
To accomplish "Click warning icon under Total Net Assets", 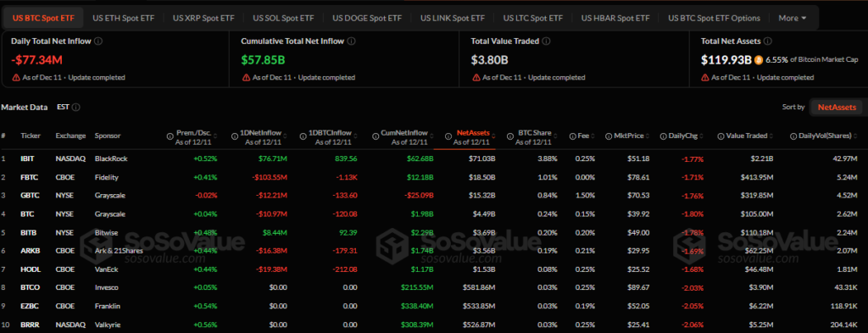I will [705, 77].
